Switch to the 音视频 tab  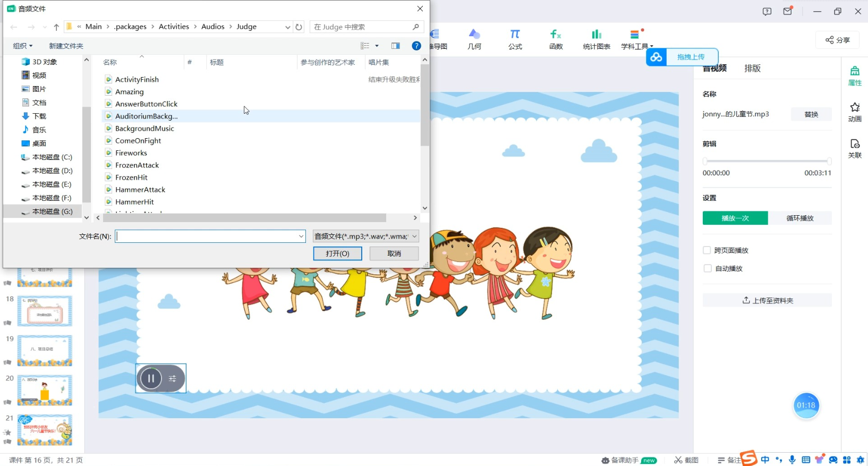pyautogui.click(x=714, y=68)
